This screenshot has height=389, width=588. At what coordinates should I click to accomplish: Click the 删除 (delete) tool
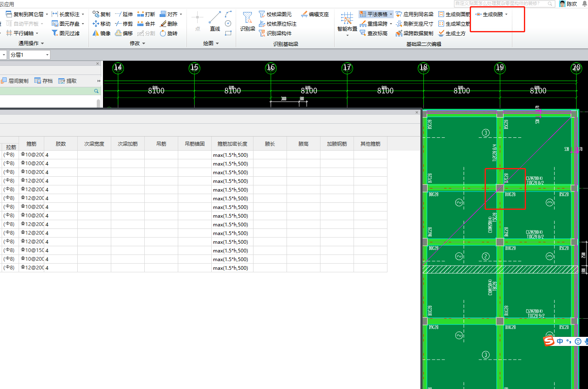point(169,24)
